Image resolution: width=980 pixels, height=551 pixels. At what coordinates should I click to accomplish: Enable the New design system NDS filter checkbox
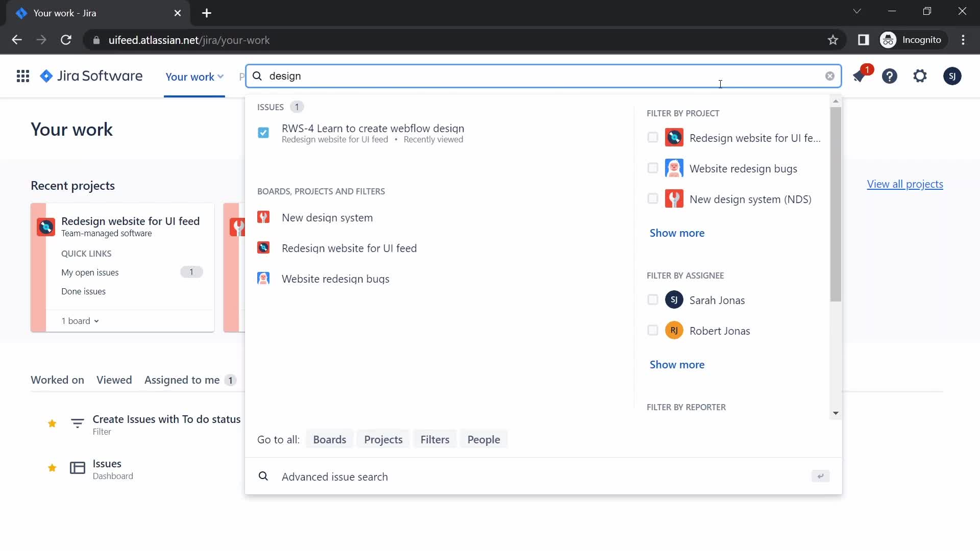click(x=652, y=198)
